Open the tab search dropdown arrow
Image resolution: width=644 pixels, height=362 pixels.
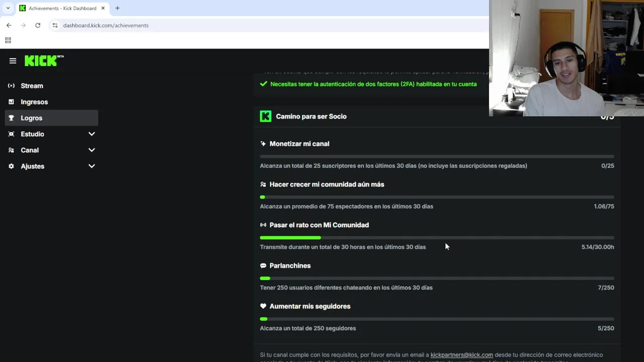8,8
